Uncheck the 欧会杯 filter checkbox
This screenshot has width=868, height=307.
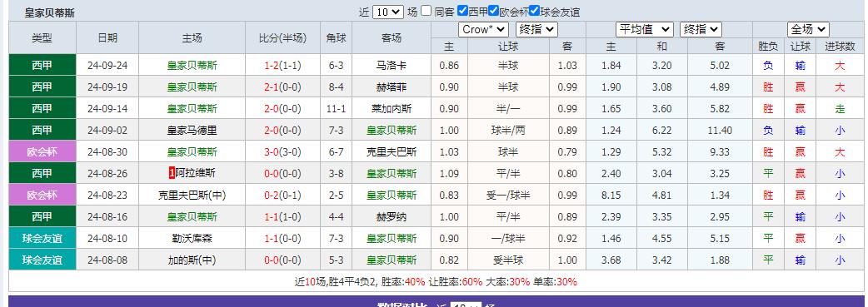494,11
